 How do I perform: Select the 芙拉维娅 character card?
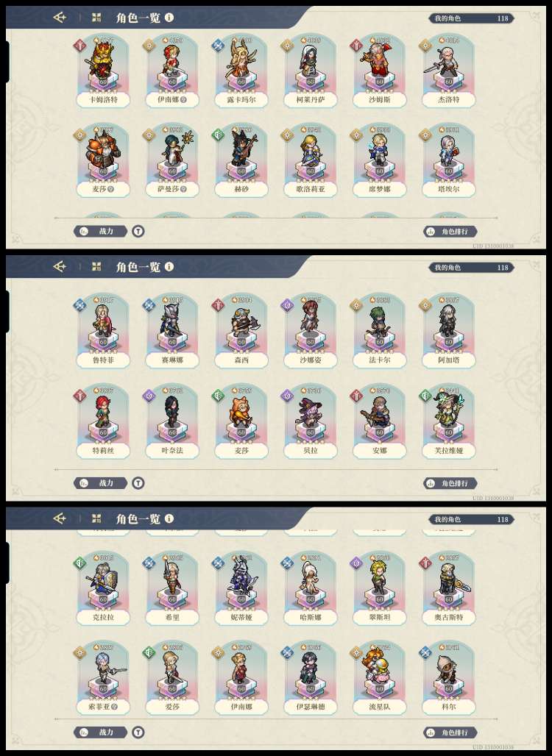(x=449, y=421)
